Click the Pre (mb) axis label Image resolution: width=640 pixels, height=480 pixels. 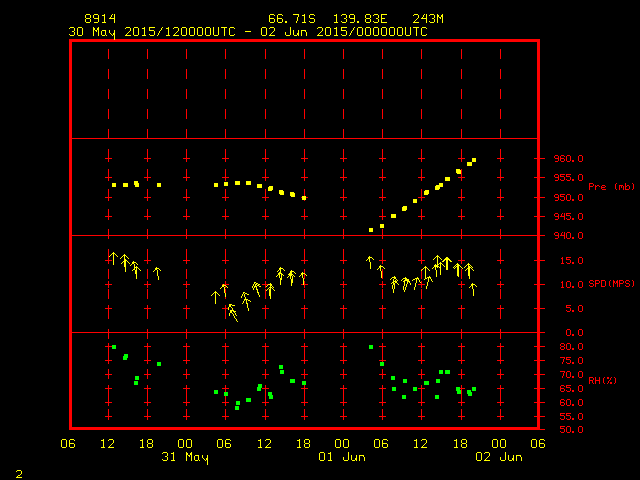[x=611, y=187]
